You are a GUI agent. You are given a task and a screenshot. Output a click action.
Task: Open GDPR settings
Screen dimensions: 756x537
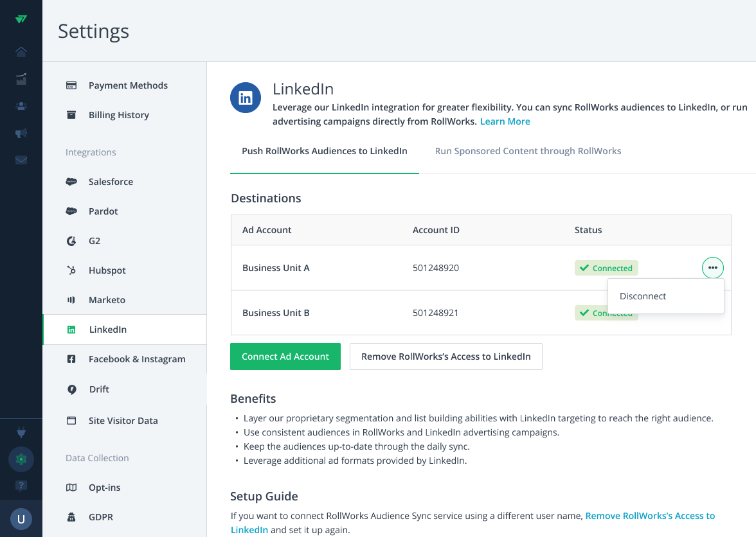tap(101, 517)
